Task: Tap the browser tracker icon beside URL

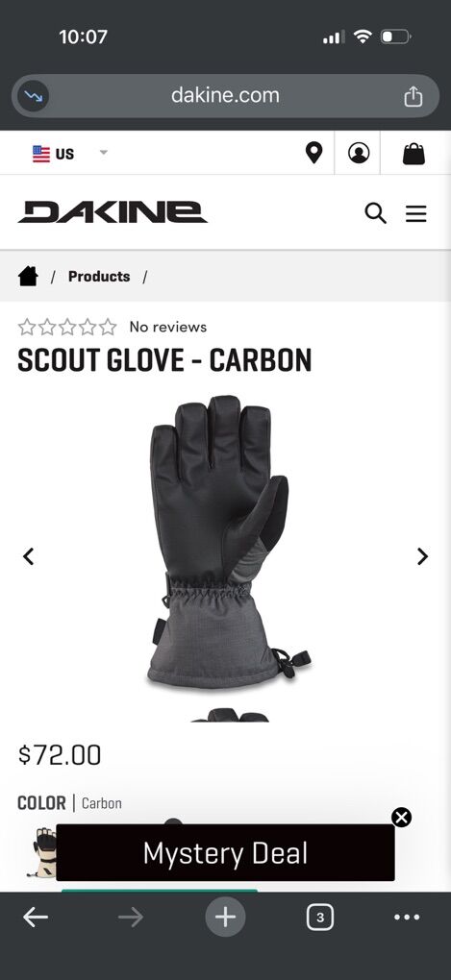Action: pyautogui.click(x=33, y=96)
